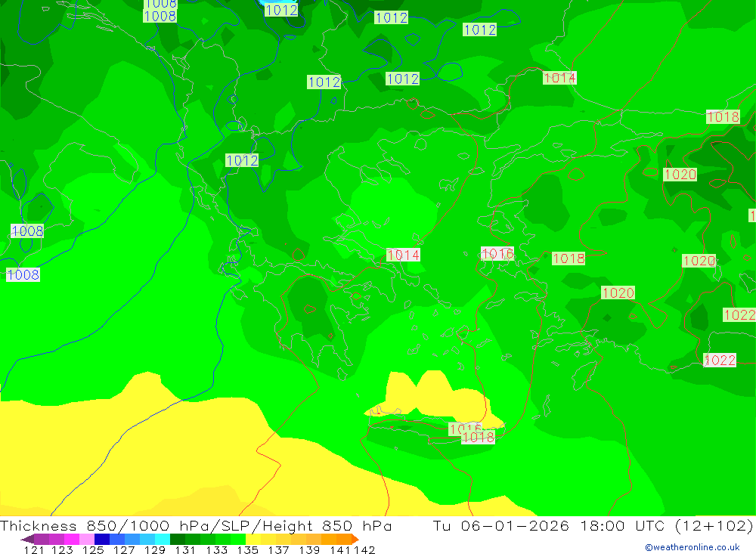The width and height of the screenshot is (756, 554).
Task: Click the 1018 label overlapping a 1016 label
Action: click(x=478, y=438)
